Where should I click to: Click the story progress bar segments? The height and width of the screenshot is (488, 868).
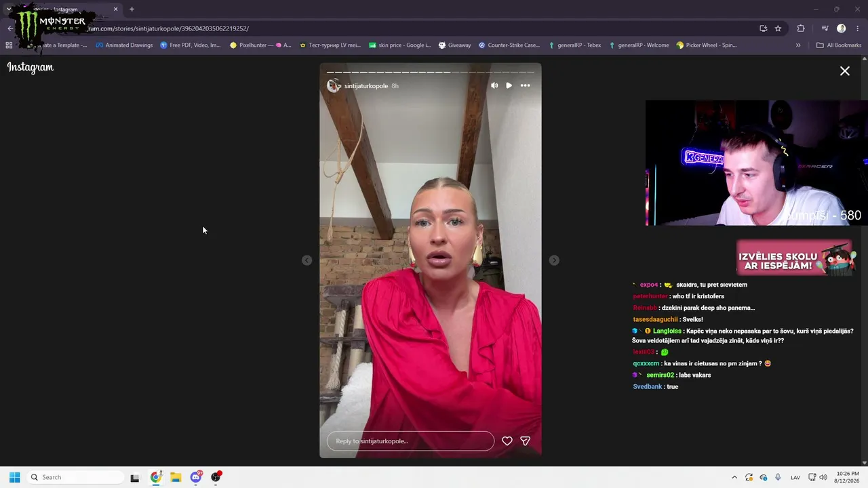click(x=431, y=72)
